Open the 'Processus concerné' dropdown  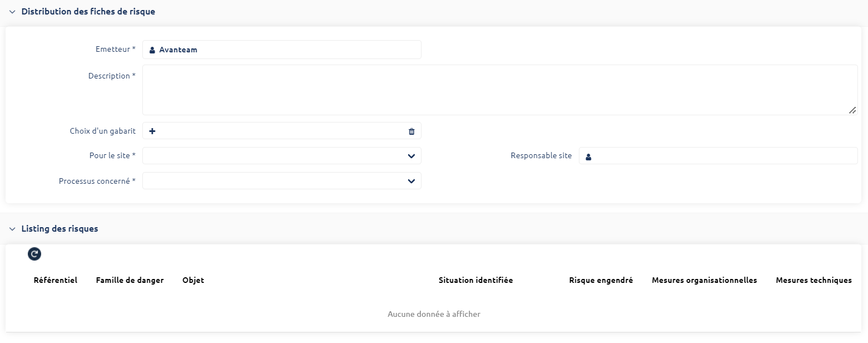point(411,181)
